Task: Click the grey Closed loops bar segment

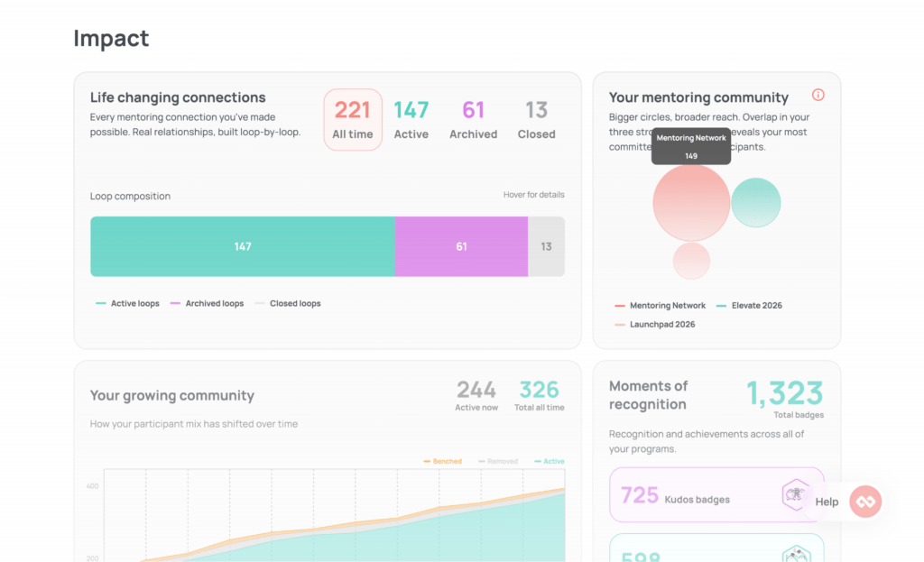Action: 546,246
